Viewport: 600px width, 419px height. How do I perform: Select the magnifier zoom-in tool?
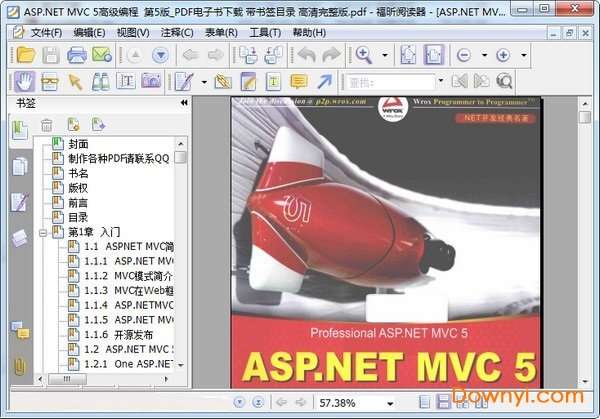(364, 55)
